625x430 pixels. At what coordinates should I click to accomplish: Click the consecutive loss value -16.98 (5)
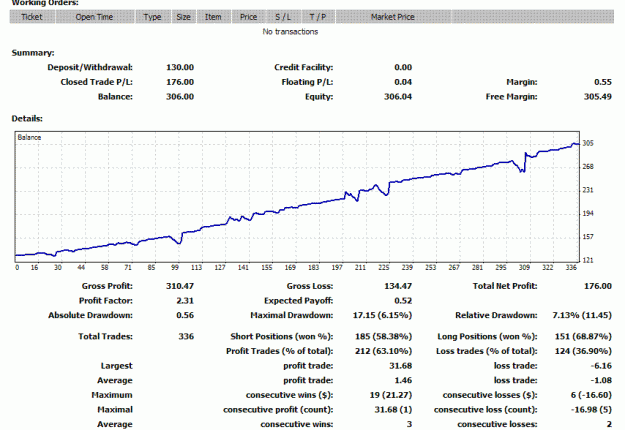coord(591,410)
